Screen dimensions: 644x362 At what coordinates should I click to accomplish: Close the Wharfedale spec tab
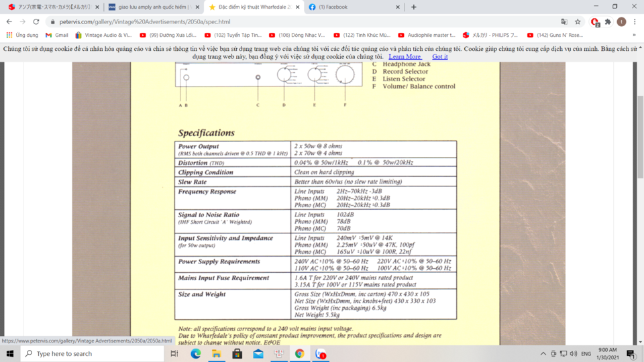pos(297,7)
